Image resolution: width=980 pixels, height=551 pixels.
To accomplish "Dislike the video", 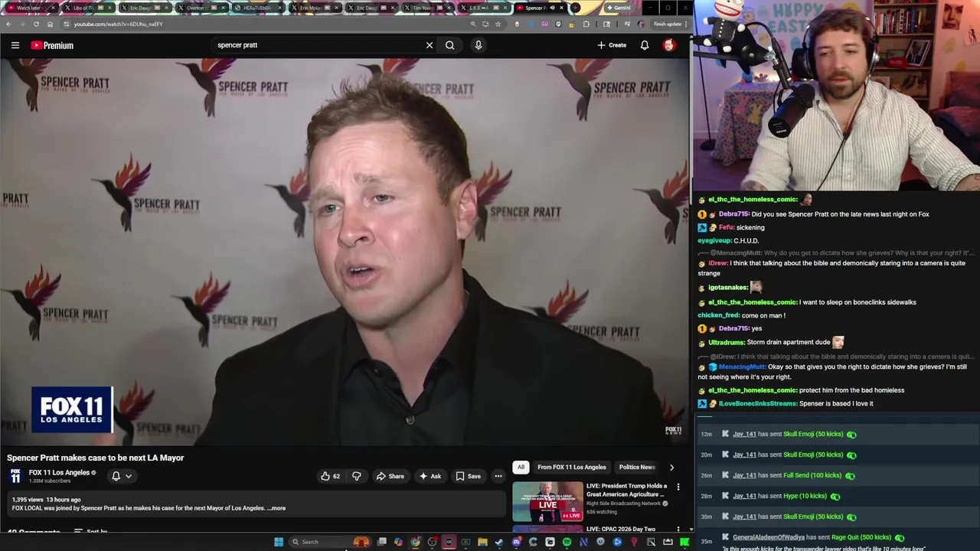I will [357, 476].
